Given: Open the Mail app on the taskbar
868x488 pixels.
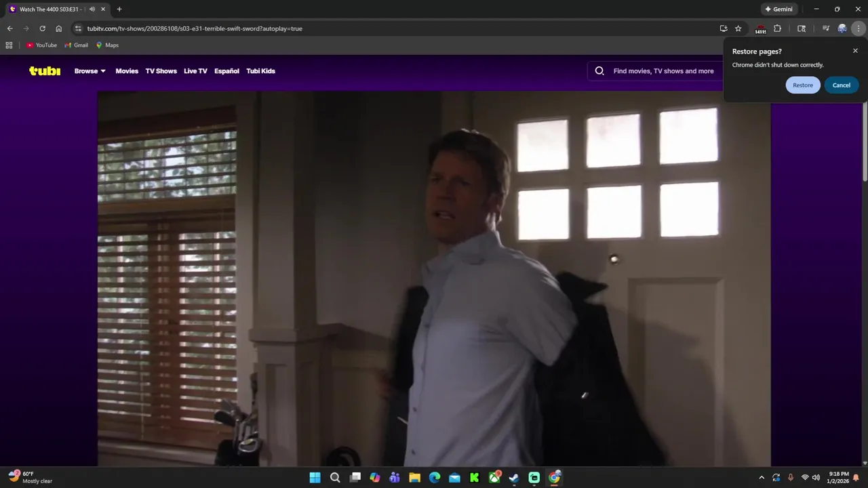Looking at the screenshot, I should point(454,478).
